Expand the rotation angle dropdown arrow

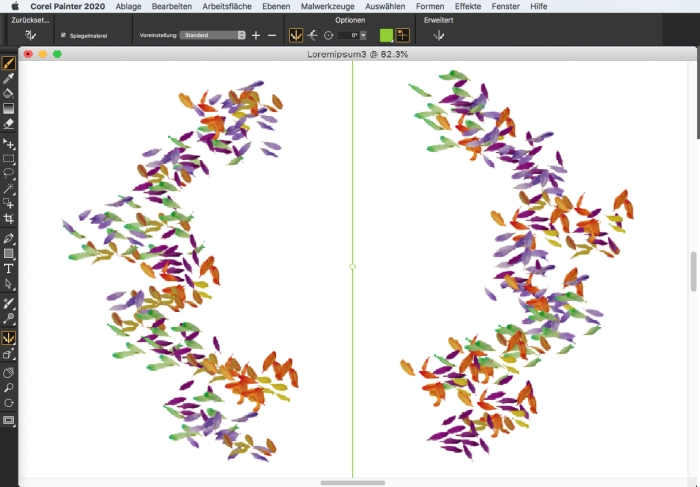364,35
